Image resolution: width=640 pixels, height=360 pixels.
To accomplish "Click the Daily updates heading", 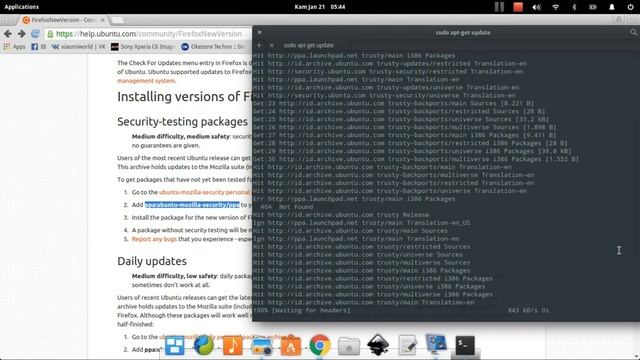I will point(152,261).
